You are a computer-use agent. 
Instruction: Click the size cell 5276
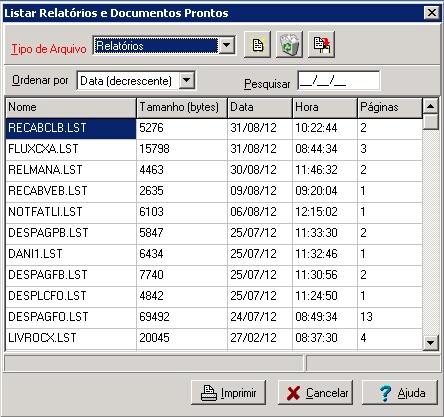coord(182,128)
